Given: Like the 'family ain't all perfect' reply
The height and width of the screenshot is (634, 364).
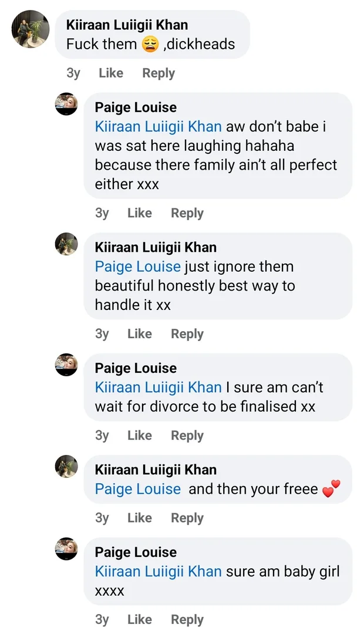Looking at the screenshot, I should (140, 213).
